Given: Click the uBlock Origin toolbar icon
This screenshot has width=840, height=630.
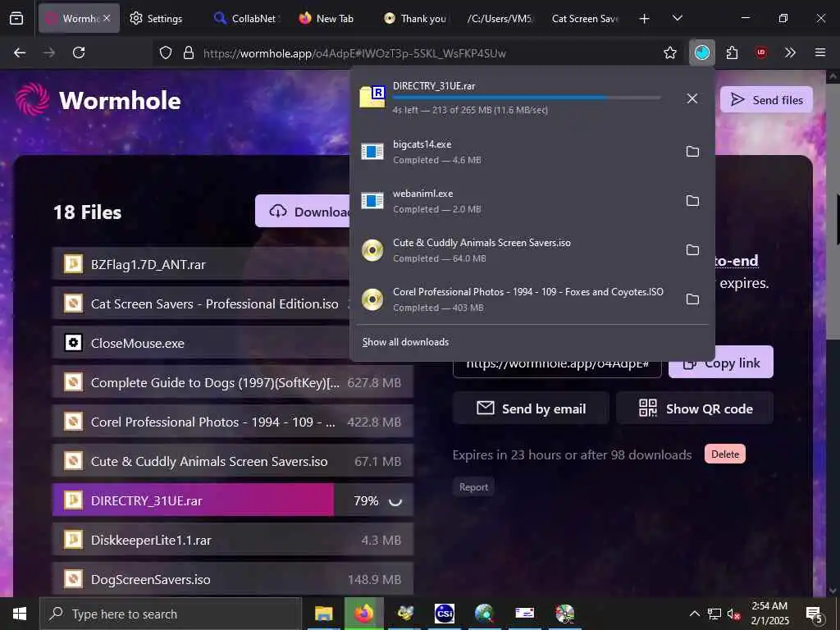Looking at the screenshot, I should pyautogui.click(x=761, y=52).
